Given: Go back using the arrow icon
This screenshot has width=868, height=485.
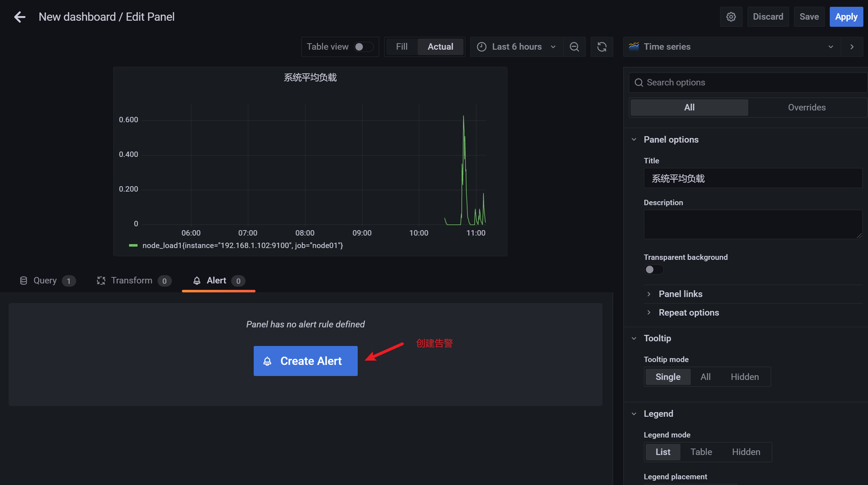Looking at the screenshot, I should coord(20,17).
